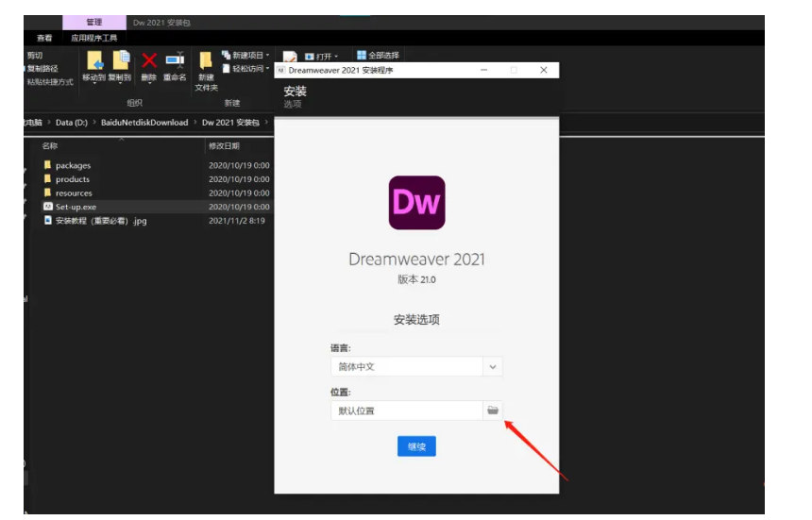Open the 打开 dropdown in ribbon

[336, 57]
